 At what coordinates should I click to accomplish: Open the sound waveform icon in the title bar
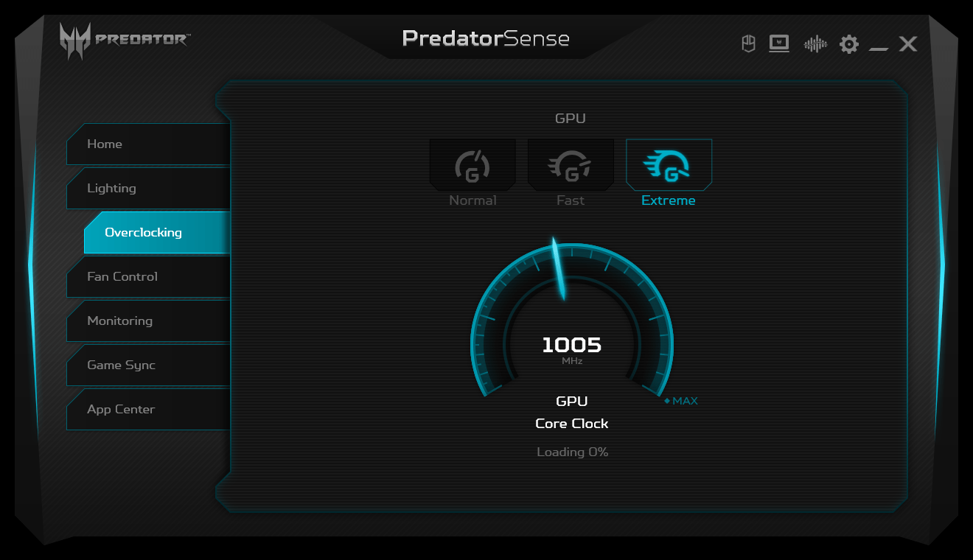(815, 44)
